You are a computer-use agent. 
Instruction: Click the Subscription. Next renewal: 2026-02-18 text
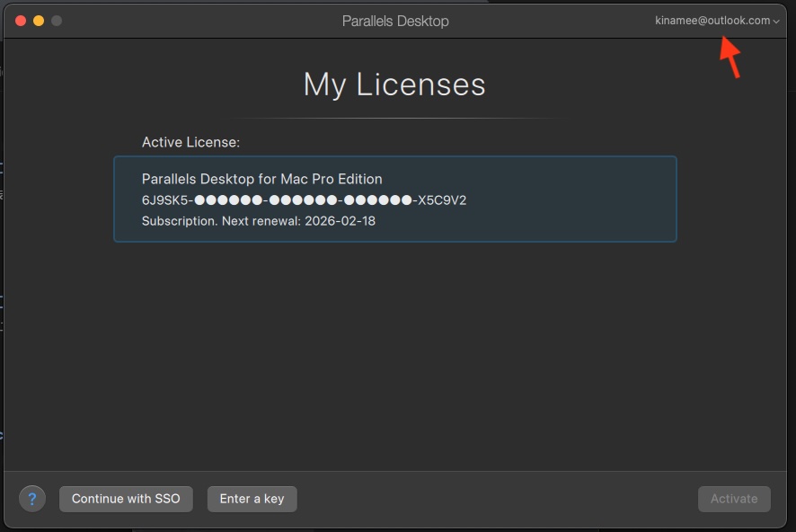click(x=259, y=221)
